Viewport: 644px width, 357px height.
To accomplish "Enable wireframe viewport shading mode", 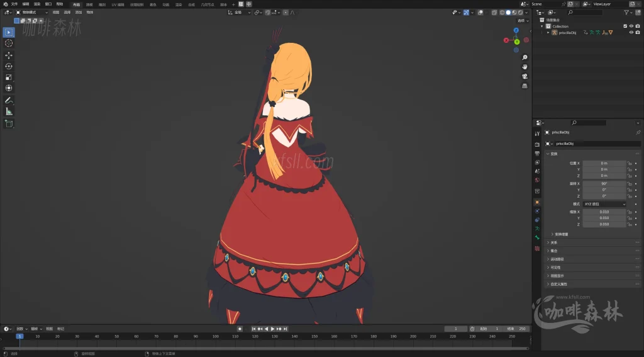I will [502, 13].
